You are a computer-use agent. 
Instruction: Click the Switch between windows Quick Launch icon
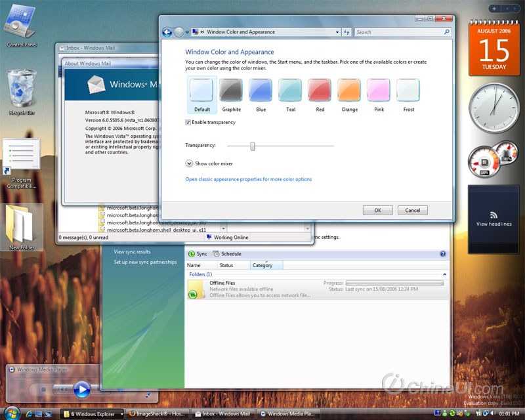(x=48, y=414)
